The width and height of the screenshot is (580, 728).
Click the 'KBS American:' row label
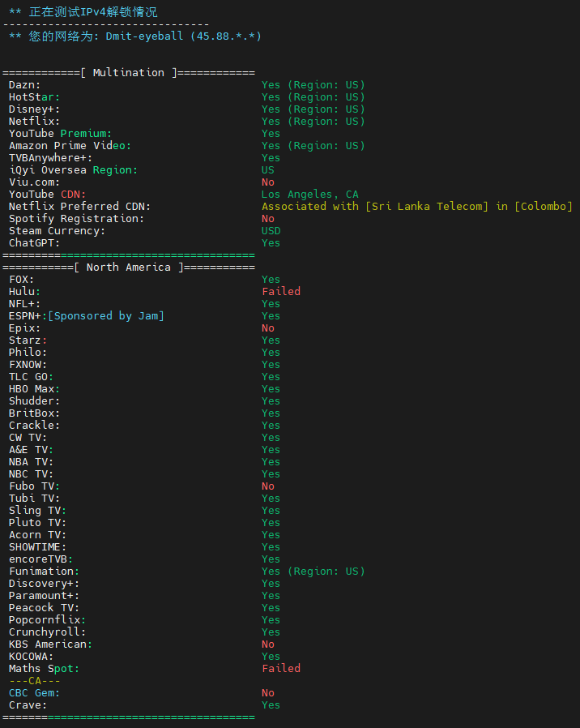(50, 644)
